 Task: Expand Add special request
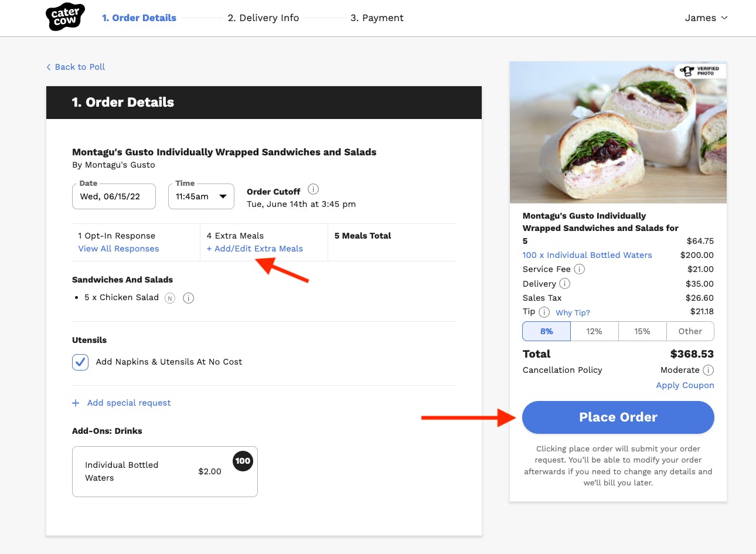pos(122,403)
